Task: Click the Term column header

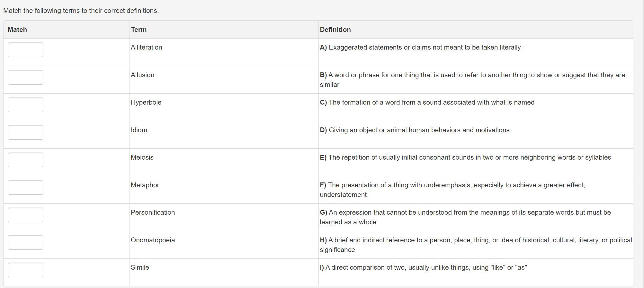Action: 139,30
